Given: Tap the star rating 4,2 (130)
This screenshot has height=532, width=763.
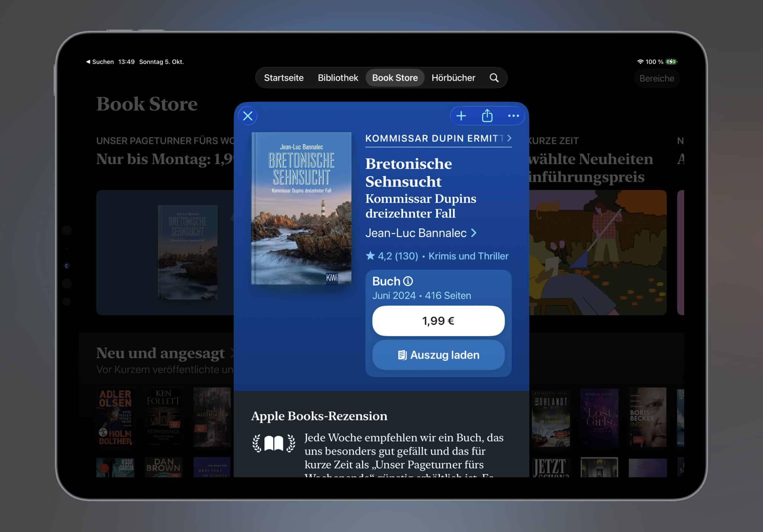Looking at the screenshot, I should pos(392,256).
